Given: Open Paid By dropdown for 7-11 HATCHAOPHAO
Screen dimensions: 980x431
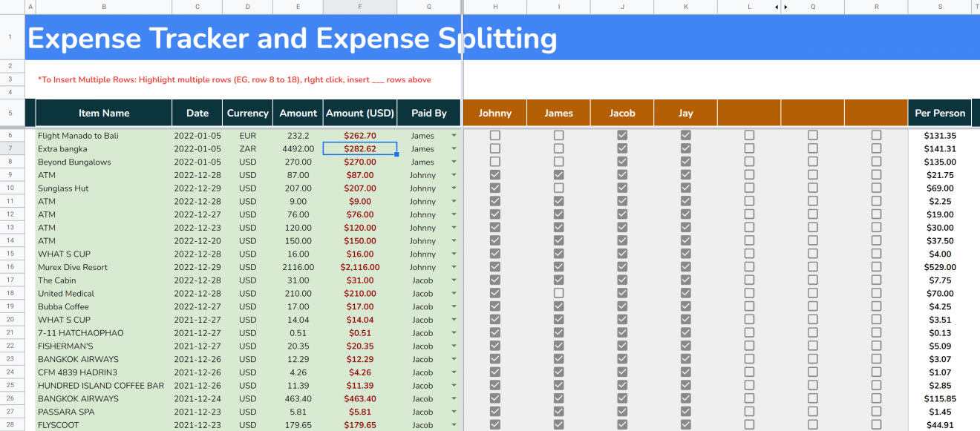Looking at the screenshot, I should (x=453, y=333).
